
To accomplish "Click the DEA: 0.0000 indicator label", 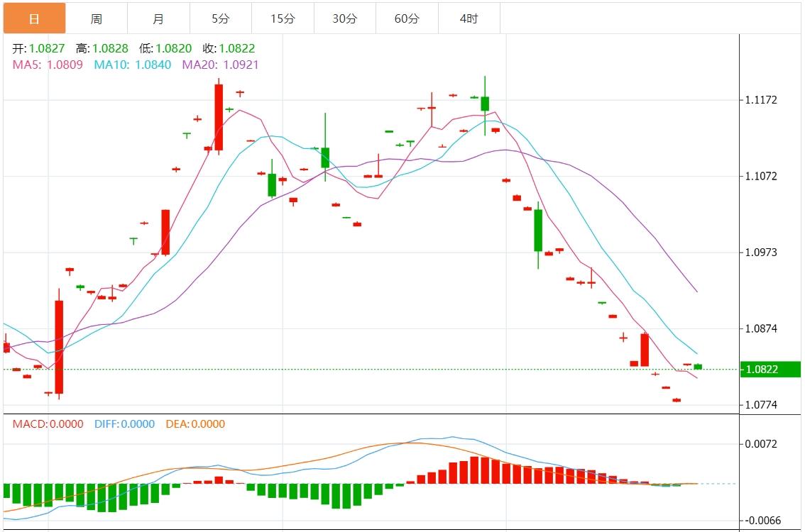I will (195, 424).
